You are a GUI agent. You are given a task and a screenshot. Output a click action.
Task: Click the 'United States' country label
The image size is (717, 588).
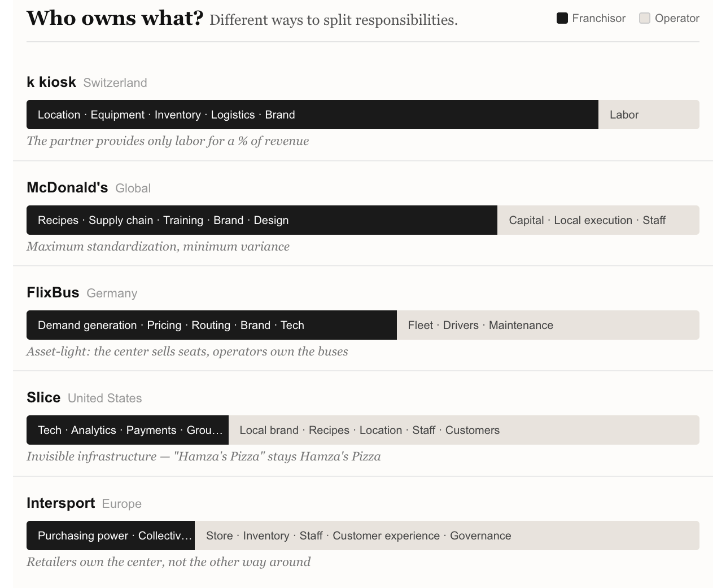[x=105, y=398]
